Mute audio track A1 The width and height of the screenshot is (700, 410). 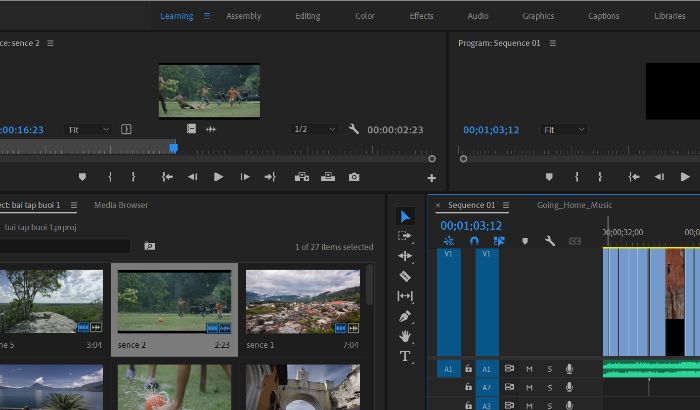(x=529, y=369)
